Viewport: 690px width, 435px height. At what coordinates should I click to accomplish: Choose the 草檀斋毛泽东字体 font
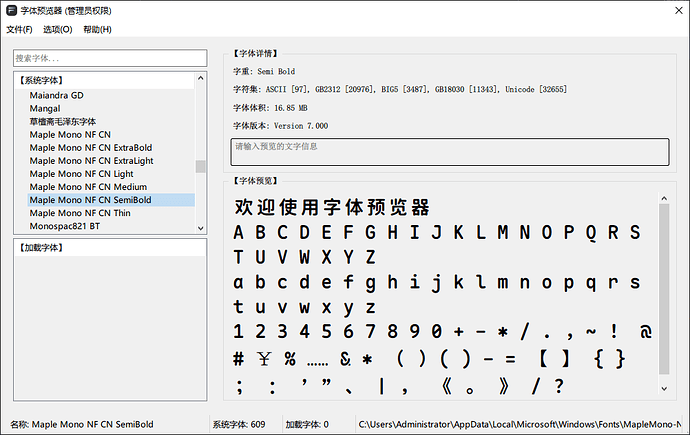63,121
